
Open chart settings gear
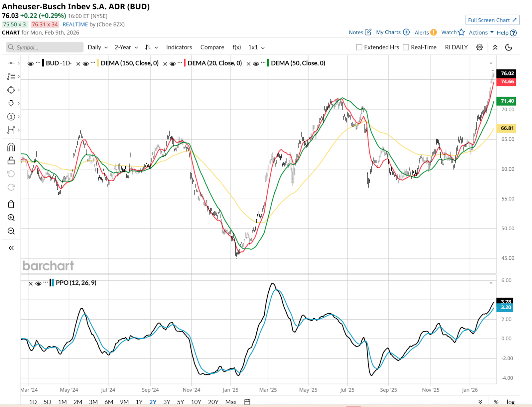479,47
